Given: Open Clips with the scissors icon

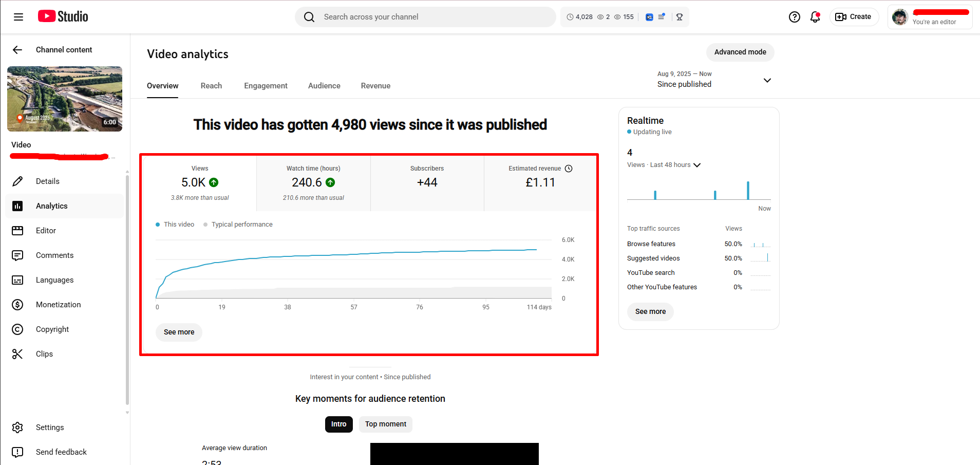Looking at the screenshot, I should 44,354.
